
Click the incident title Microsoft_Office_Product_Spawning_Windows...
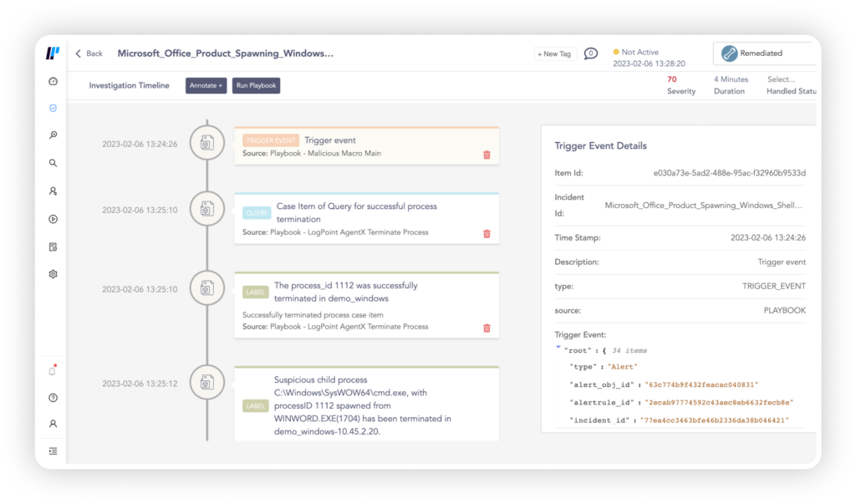click(x=226, y=53)
